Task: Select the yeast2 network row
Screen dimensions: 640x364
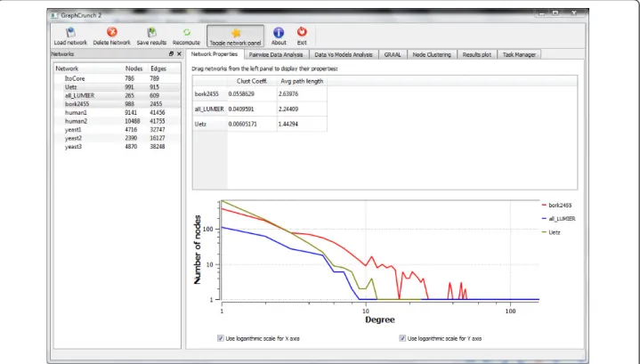Action: coord(117,138)
